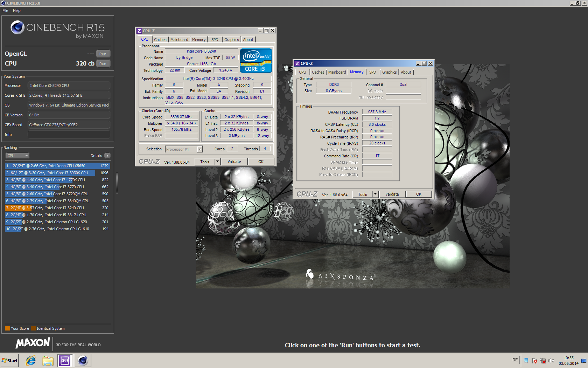
Task: Click the Action Center flag tray icon
Action: tap(534, 361)
